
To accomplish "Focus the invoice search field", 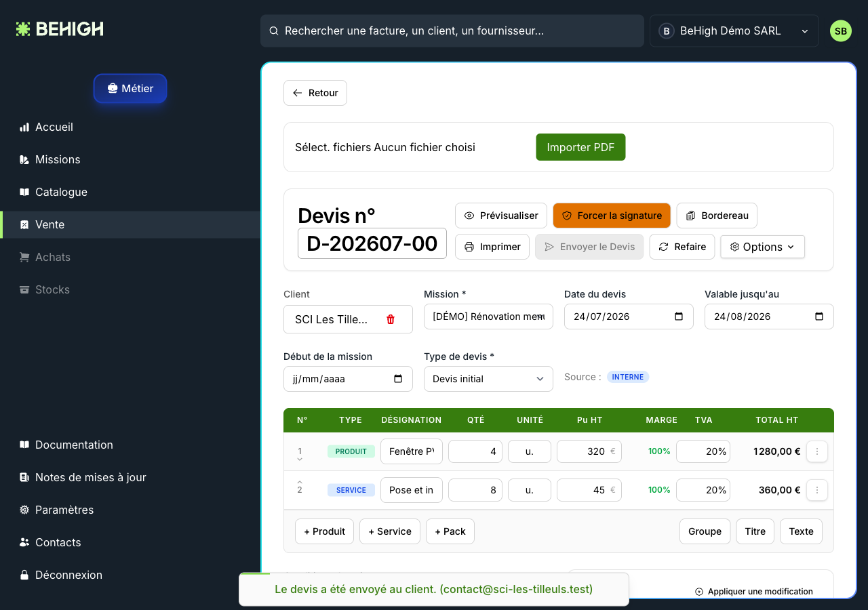I will 452,31.
